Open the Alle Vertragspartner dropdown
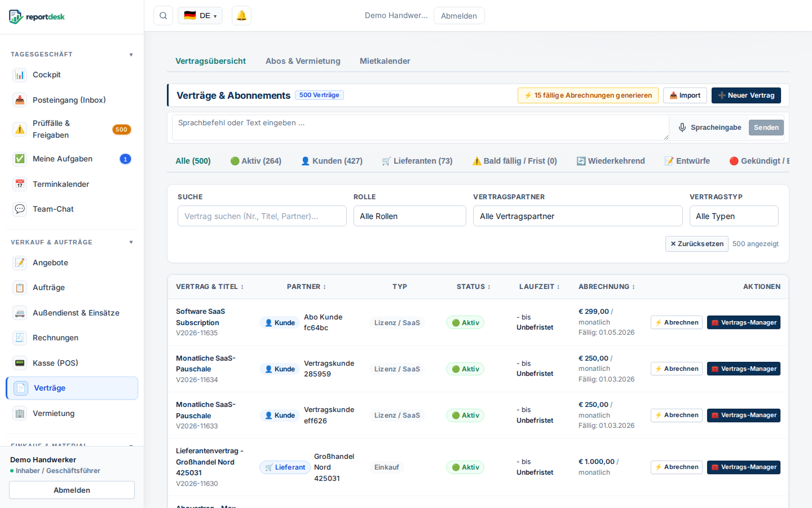The height and width of the screenshot is (508, 812). point(578,216)
